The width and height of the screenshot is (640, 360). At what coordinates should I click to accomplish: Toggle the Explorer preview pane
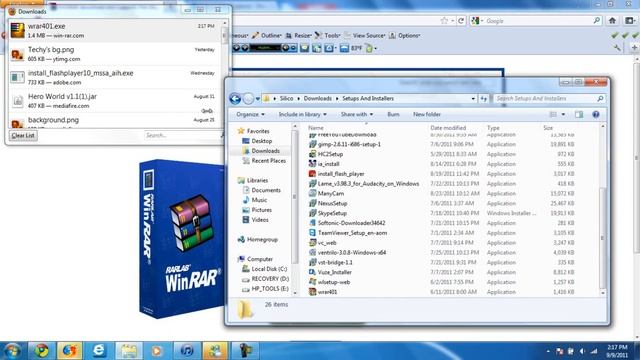(579, 114)
